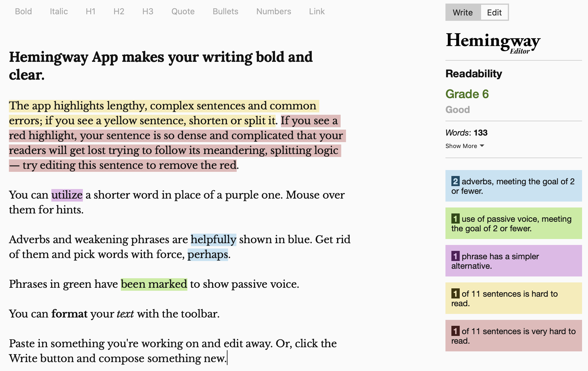
Task: Select the yellow hard to read card
Action: coord(513,298)
